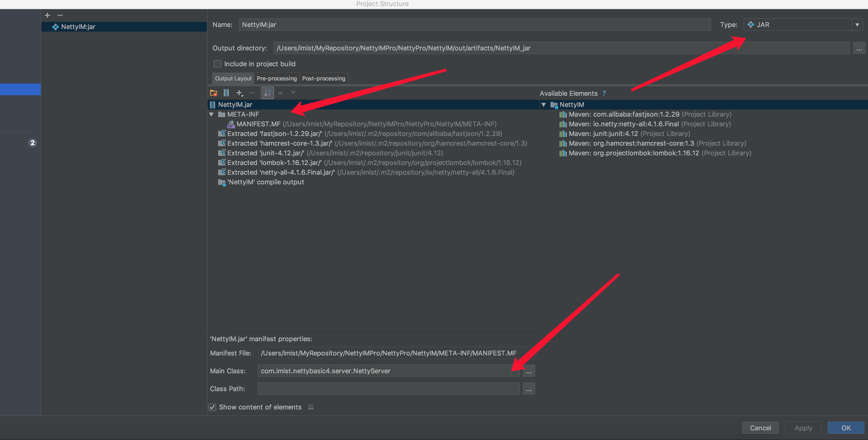This screenshot has width=868, height=440.
Task: Select the Output Layout tab
Action: pos(232,78)
